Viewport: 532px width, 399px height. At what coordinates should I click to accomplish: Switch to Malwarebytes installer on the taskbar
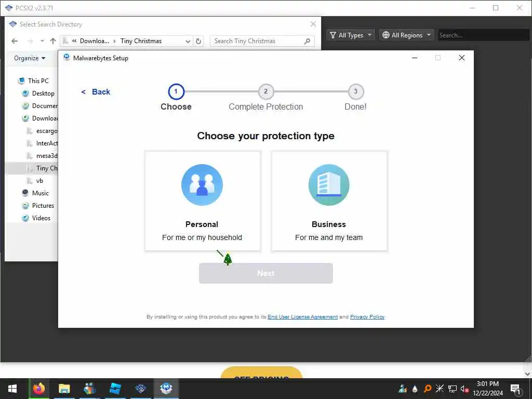[x=166, y=389]
